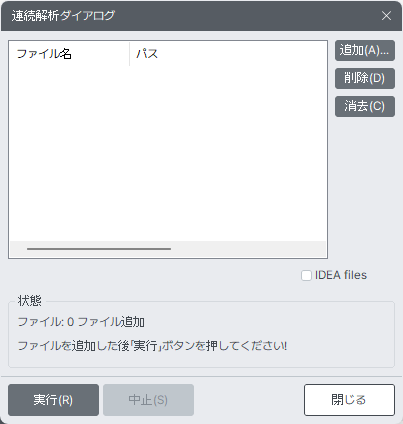Screen dimensions: 403x424
Task: Click the 追加(A)... button to add files
Action: [365, 51]
